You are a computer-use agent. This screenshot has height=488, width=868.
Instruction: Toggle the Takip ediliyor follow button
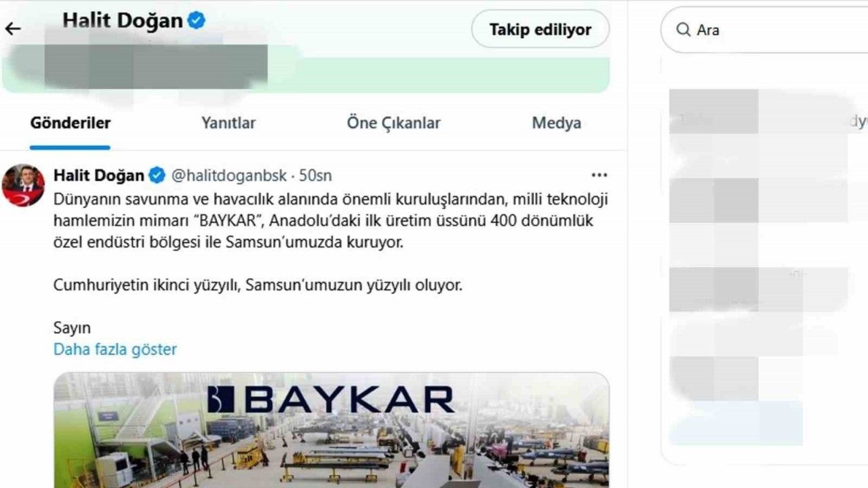pos(540,29)
